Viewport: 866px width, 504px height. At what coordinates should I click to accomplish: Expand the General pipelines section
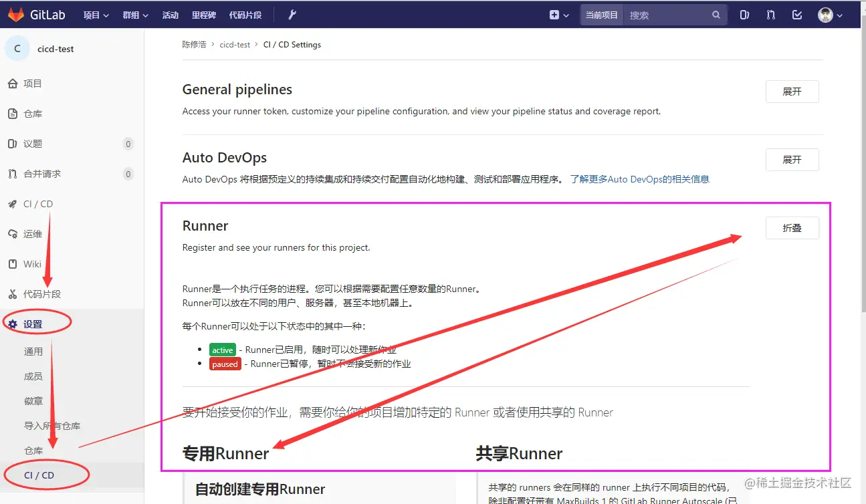point(792,92)
